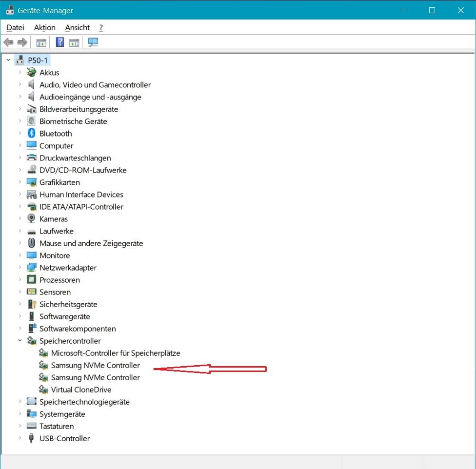This screenshot has width=476, height=469.
Task: Select the Akkus label
Action: tap(49, 73)
